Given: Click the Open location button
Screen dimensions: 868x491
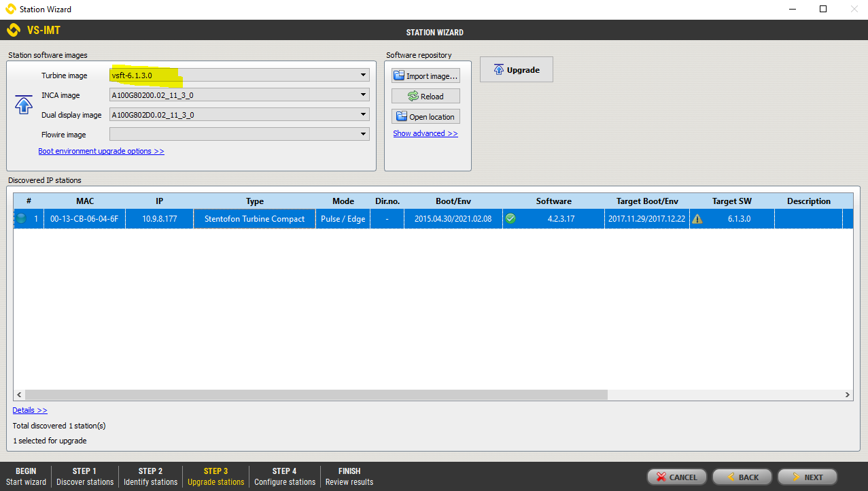Looking at the screenshot, I should click(426, 116).
